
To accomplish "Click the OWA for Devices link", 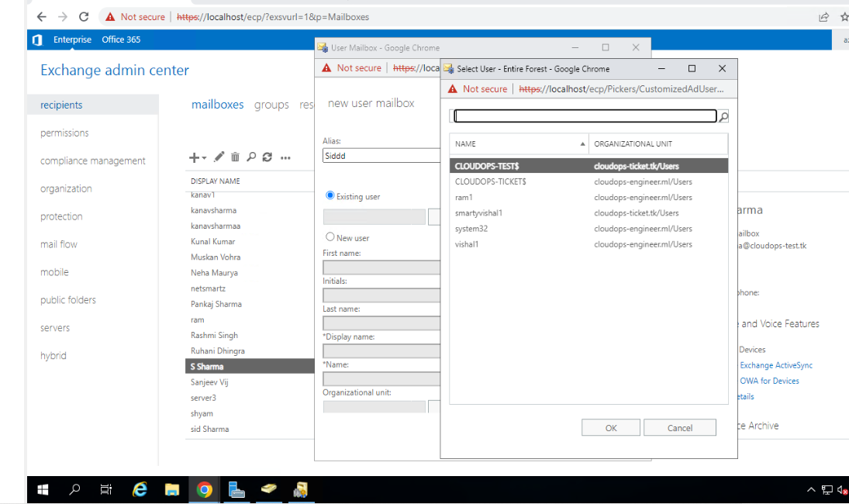I will (x=769, y=381).
